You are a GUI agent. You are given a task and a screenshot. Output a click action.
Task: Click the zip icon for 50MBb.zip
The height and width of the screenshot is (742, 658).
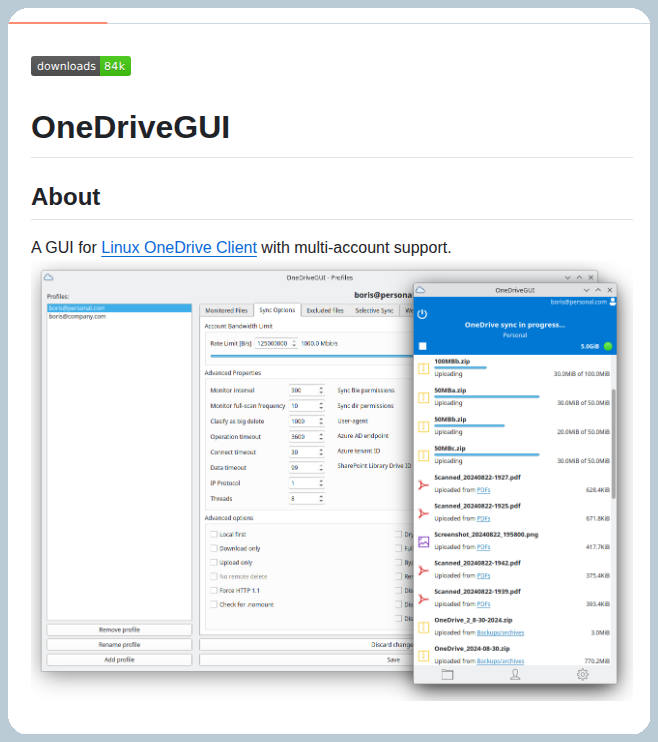tap(424, 426)
